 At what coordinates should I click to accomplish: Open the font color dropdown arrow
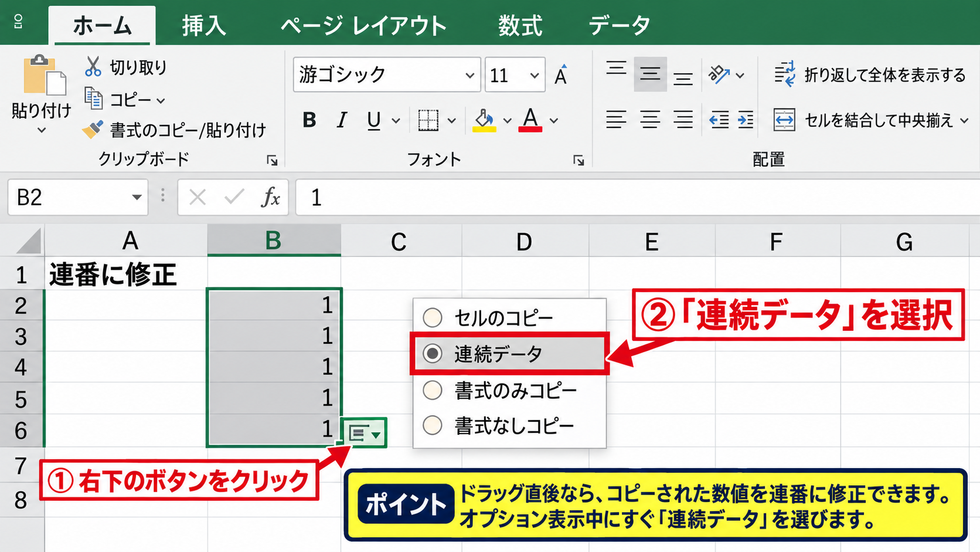coord(554,121)
